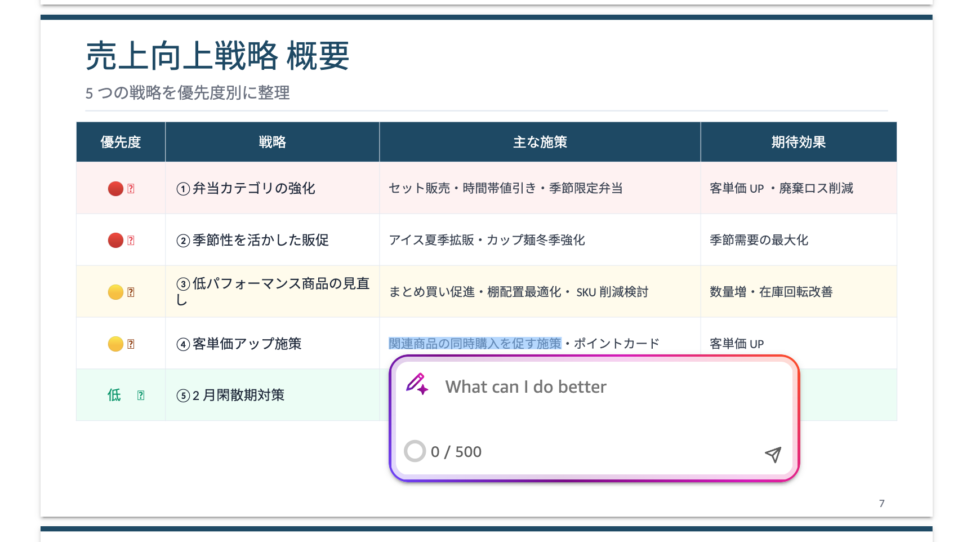Click the cell ②季節性を活かした販促
The width and height of the screenshot is (980, 542).
(273, 240)
